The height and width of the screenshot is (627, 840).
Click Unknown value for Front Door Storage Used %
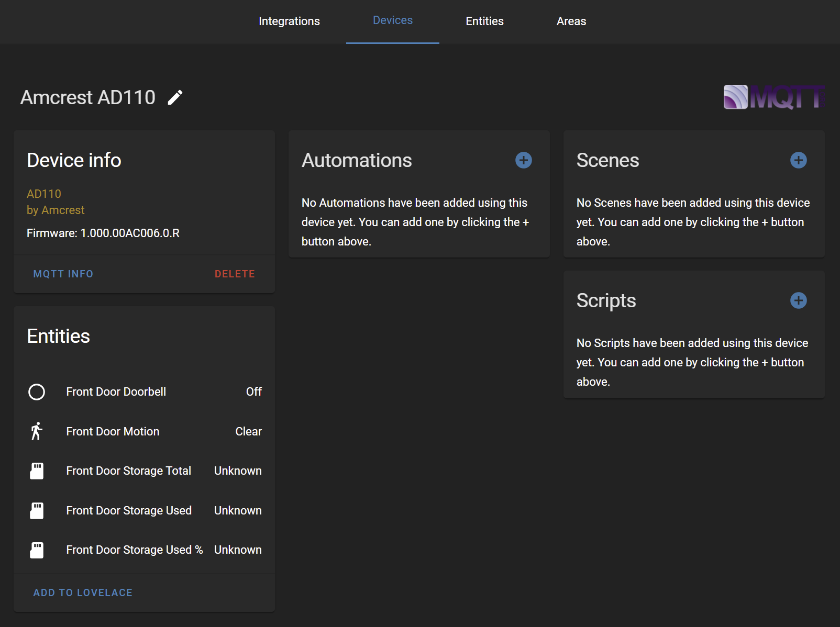(238, 550)
